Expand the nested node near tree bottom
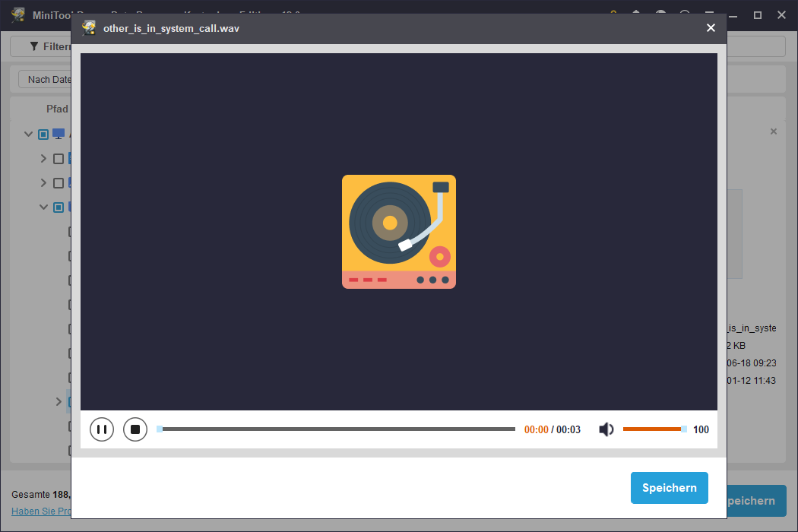 [x=59, y=402]
